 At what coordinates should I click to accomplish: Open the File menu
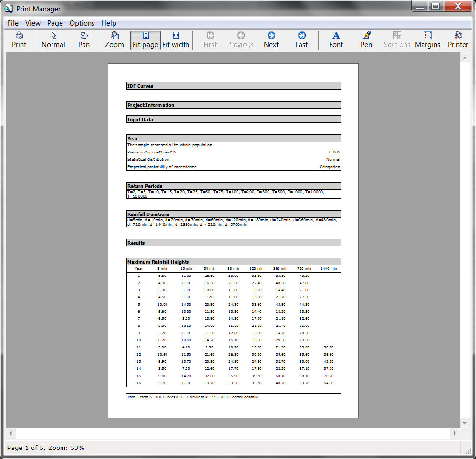(x=13, y=23)
